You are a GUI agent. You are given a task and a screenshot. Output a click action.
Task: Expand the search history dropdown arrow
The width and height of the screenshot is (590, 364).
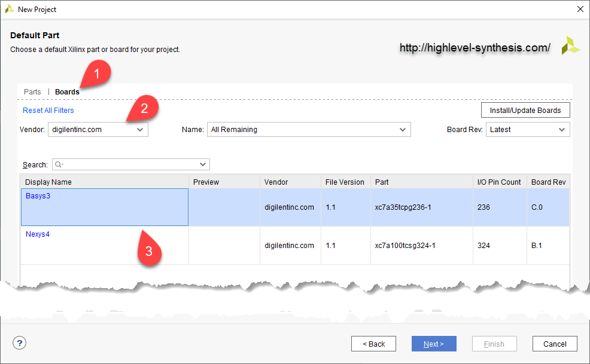tap(203, 164)
